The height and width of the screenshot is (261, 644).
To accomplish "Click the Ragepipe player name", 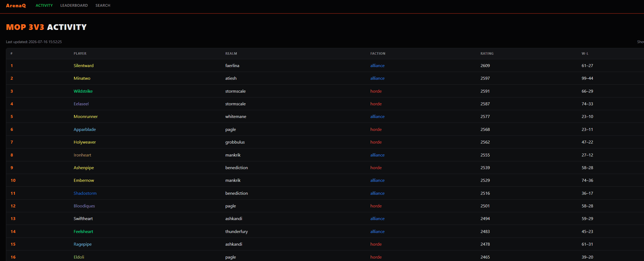I will click(83, 244).
